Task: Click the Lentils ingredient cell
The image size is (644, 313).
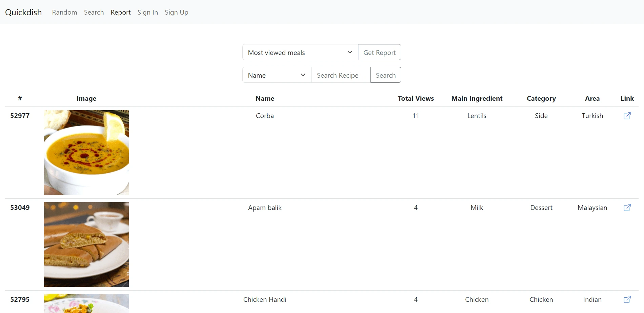Action: pyautogui.click(x=477, y=116)
